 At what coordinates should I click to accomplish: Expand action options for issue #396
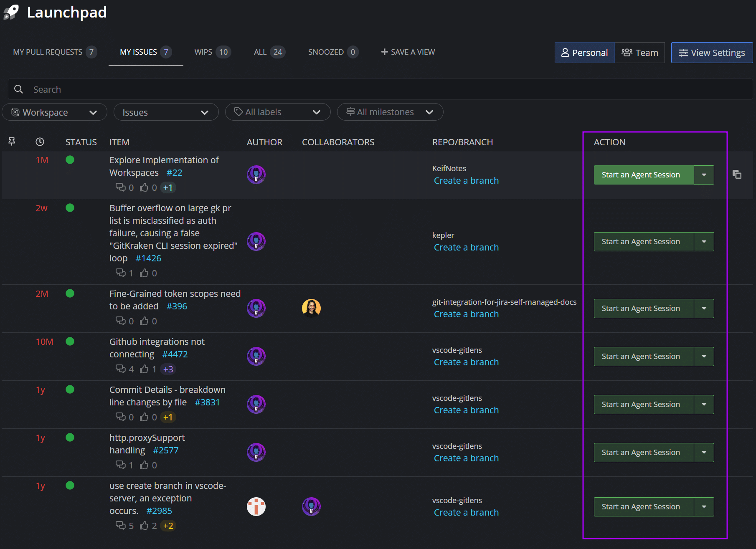pos(704,309)
